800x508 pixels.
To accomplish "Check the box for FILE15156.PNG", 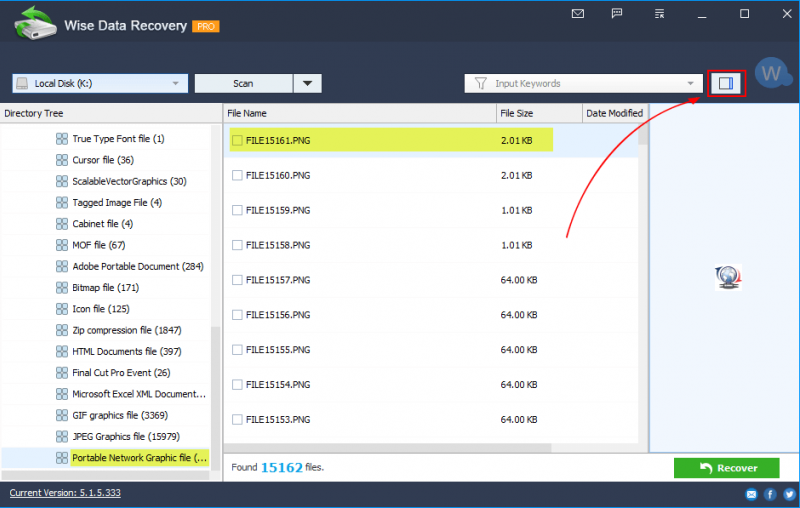I will click(x=237, y=315).
